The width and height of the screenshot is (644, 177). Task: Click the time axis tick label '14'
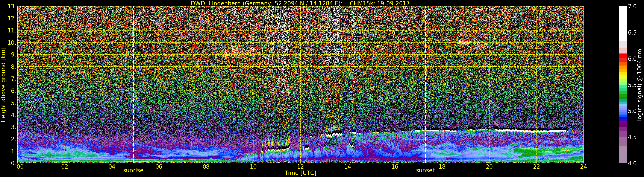click(347, 167)
